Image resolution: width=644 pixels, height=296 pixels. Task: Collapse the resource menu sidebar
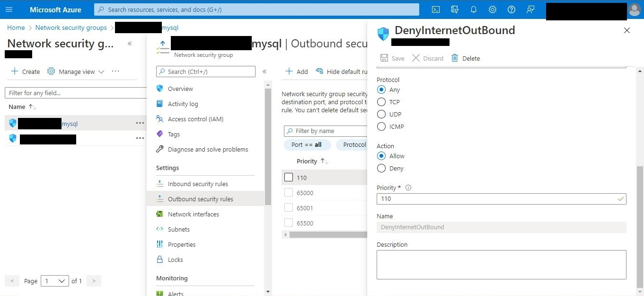[265, 72]
